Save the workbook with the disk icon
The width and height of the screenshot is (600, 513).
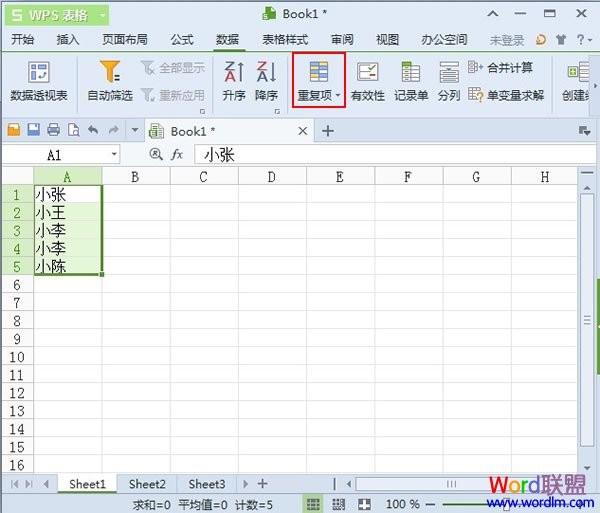pos(34,130)
